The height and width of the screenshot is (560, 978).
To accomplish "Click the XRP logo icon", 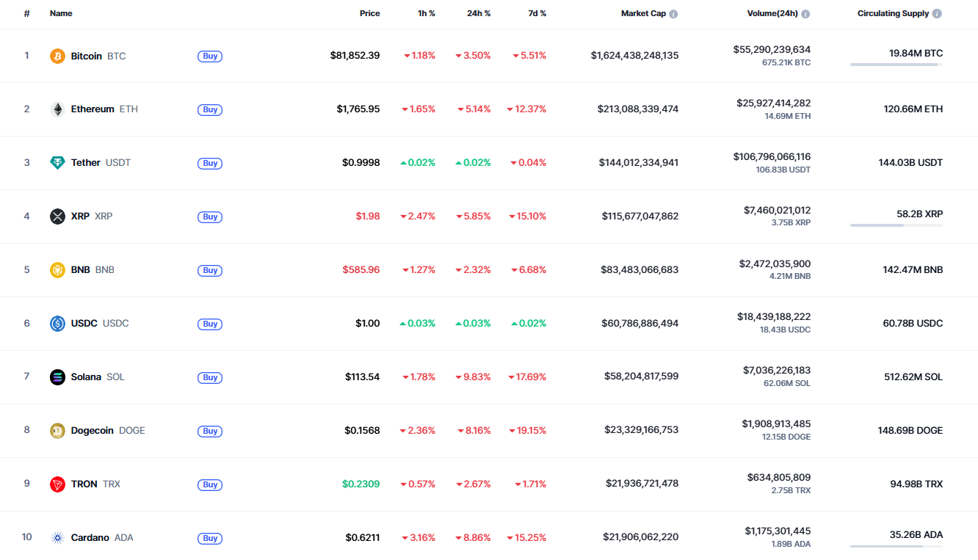I will (x=57, y=217).
